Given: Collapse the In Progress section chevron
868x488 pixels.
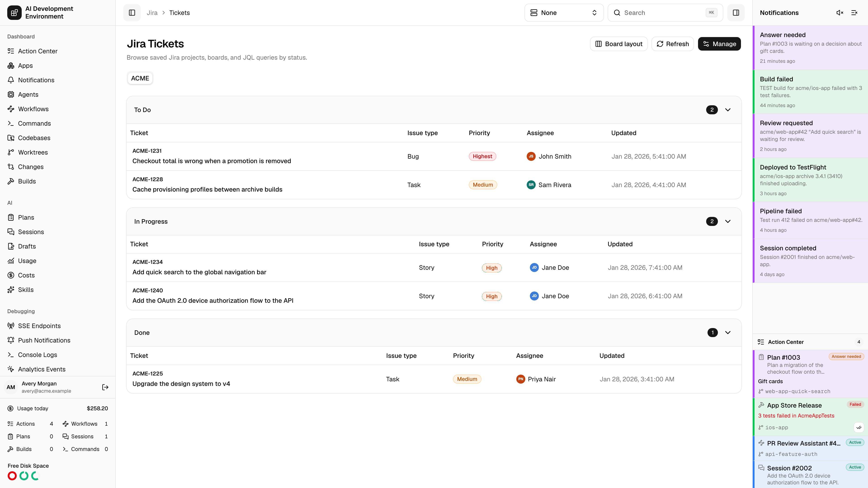Looking at the screenshot, I should point(728,221).
